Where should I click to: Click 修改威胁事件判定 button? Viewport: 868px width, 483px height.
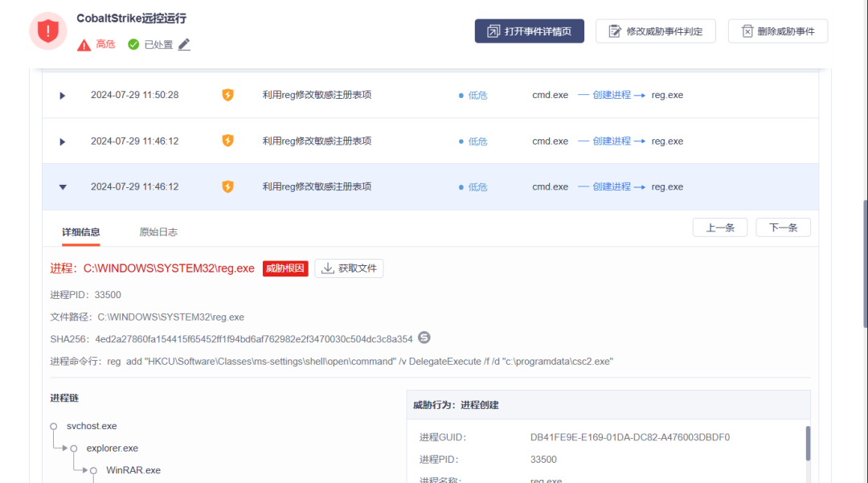(656, 31)
